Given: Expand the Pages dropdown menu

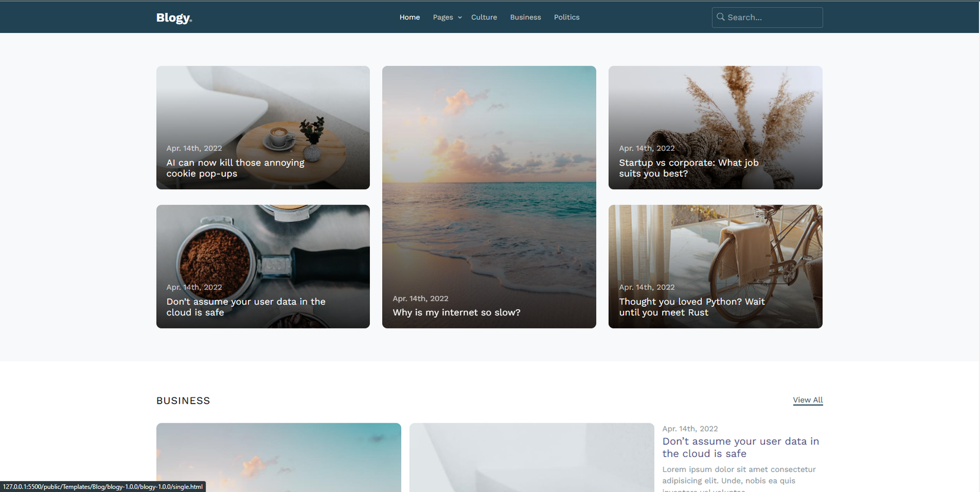Looking at the screenshot, I should [447, 17].
